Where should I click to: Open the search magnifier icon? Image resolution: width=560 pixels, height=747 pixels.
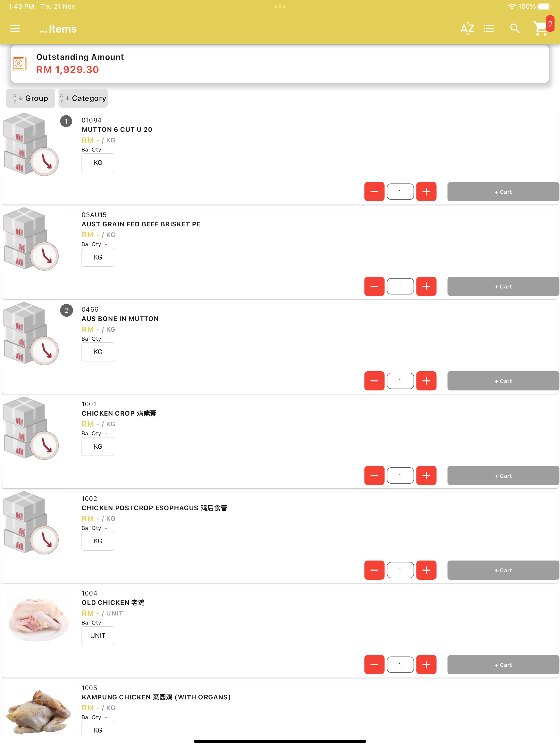(x=514, y=28)
